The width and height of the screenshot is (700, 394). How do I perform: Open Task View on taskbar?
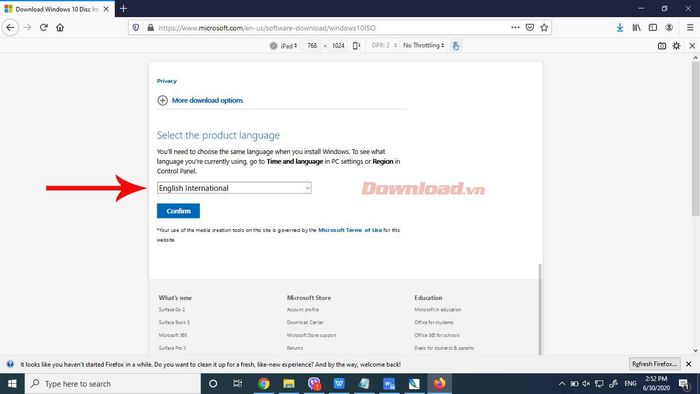[x=238, y=384]
